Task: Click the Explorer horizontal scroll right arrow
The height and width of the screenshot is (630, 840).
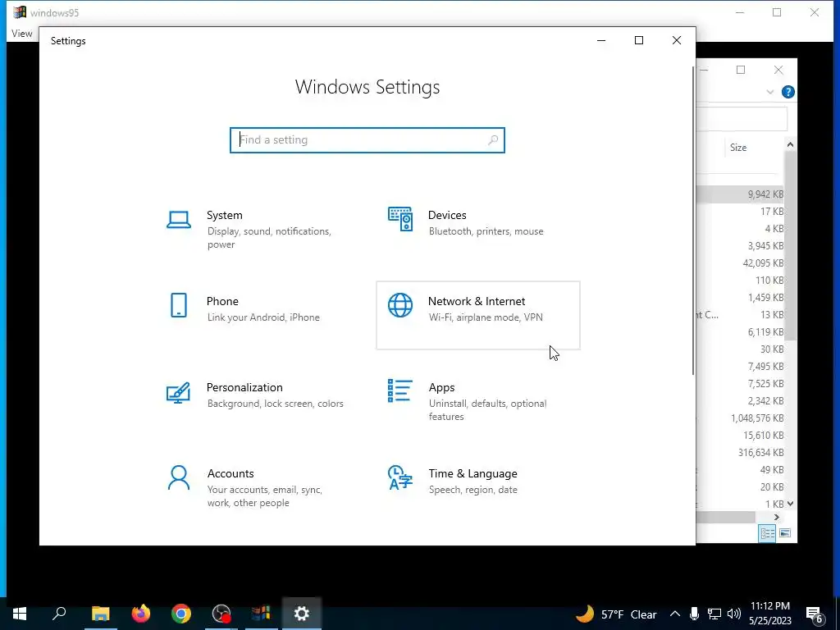Action: click(776, 517)
